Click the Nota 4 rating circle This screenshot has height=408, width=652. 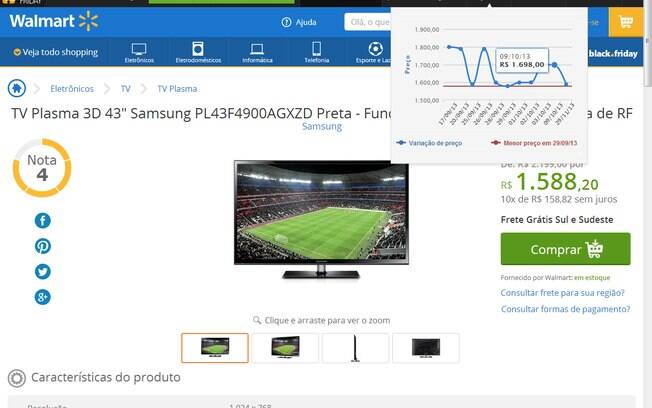[42, 168]
